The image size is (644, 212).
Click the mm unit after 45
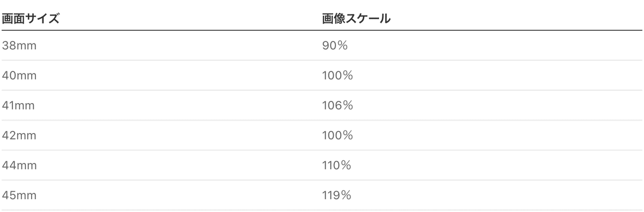[x=26, y=196]
